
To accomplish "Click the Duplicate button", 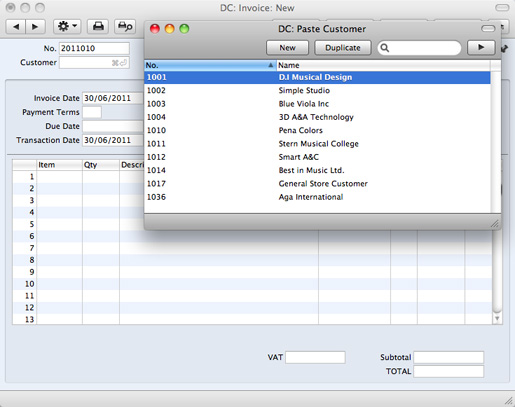I will click(343, 48).
